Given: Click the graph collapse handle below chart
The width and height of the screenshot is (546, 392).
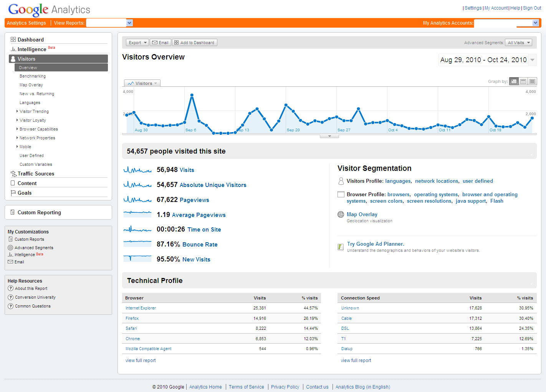Looking at the screenshot, I should [x=329, y=136].
